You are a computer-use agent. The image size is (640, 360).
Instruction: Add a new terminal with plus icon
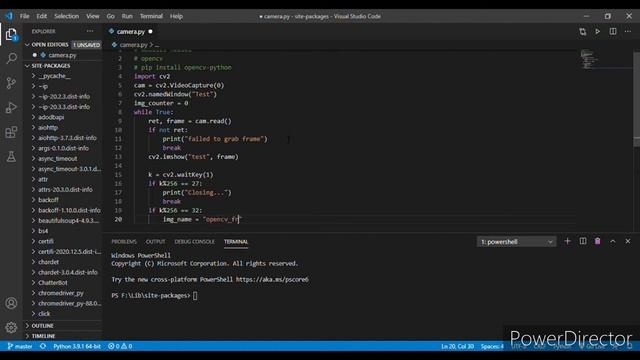coord(567,241)
